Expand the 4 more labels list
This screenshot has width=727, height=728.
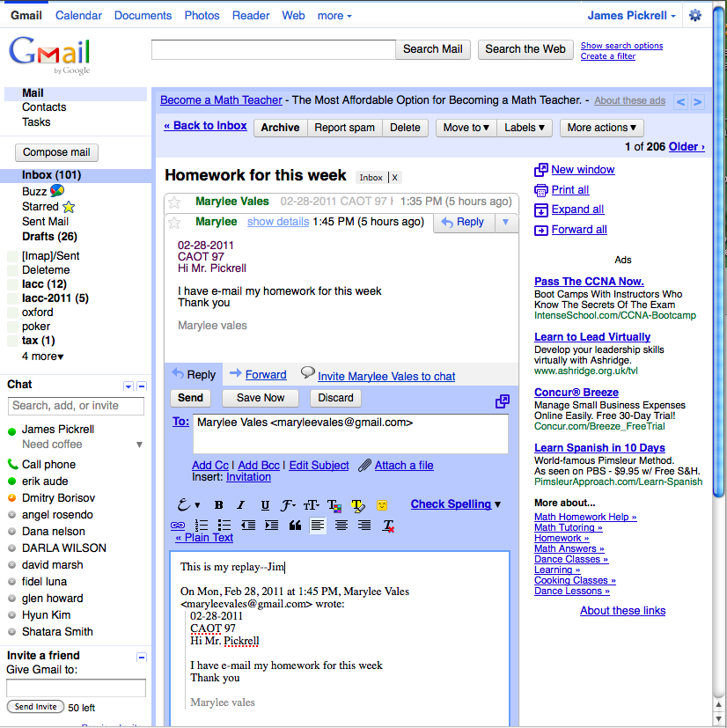43,357
